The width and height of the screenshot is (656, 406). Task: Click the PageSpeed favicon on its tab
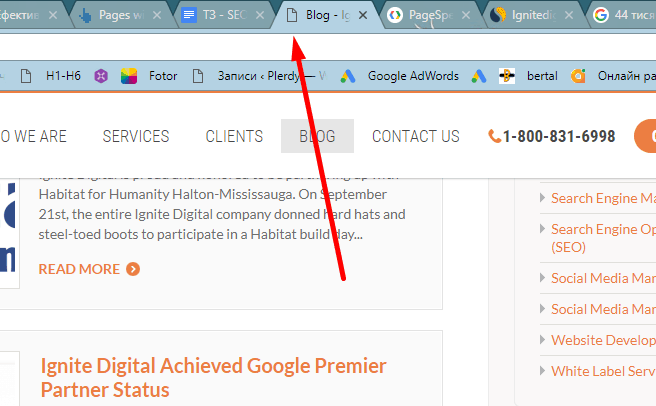coord(395,15)
